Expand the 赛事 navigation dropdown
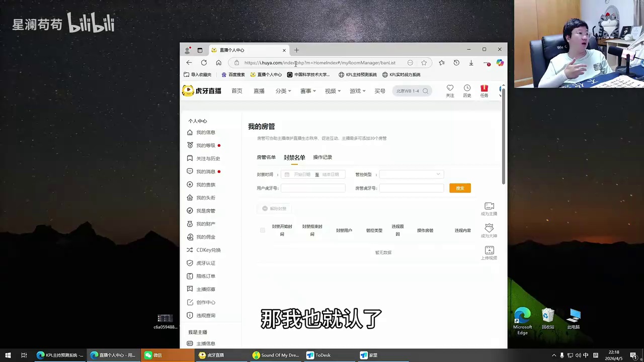 (x=308, y=91)
